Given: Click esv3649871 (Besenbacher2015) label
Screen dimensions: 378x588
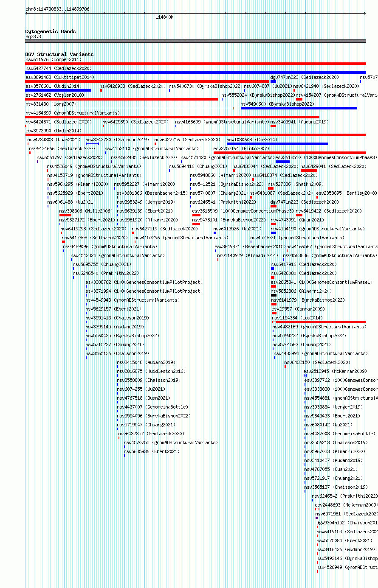Looking at the screenshot, I should (x=250, y=246).
